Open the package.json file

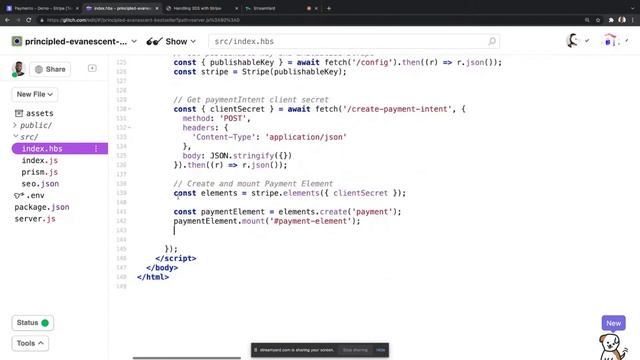pyautogui.click(x=42, y=207)
